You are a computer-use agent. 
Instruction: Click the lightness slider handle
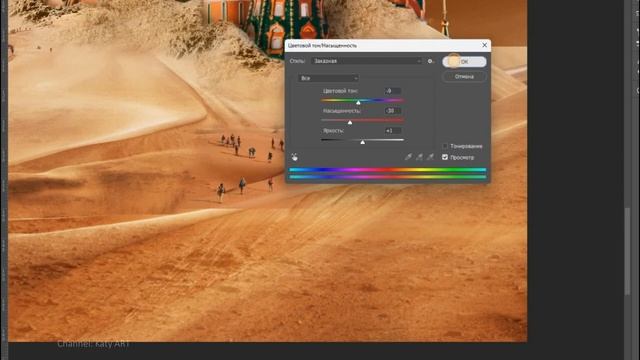click(x=362, y=142)
